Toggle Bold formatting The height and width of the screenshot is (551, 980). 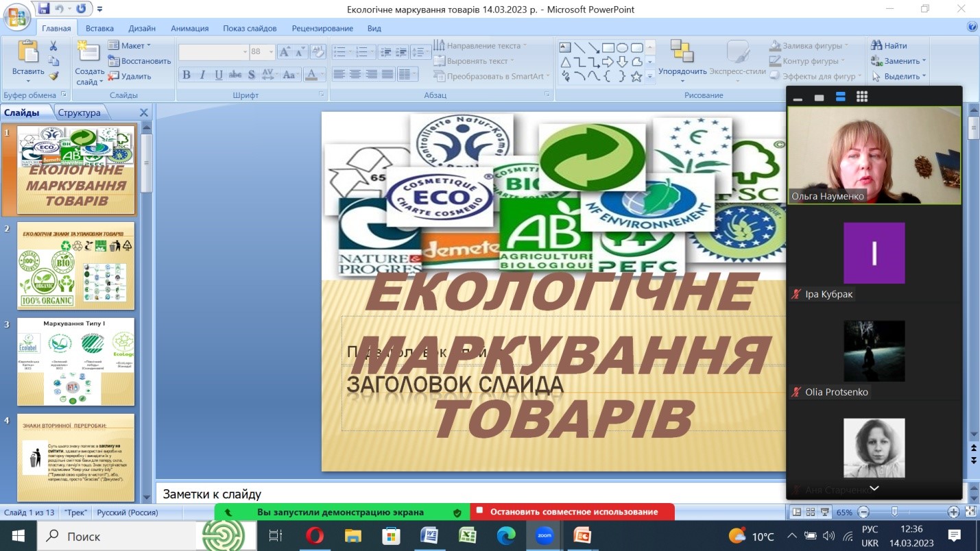(x=186, y=75)
